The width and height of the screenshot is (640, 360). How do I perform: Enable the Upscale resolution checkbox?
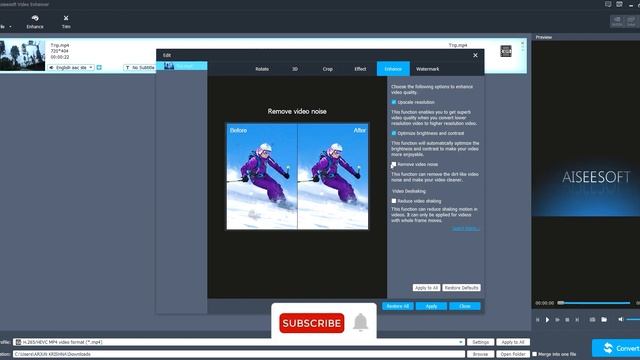(x=394, y=102)
